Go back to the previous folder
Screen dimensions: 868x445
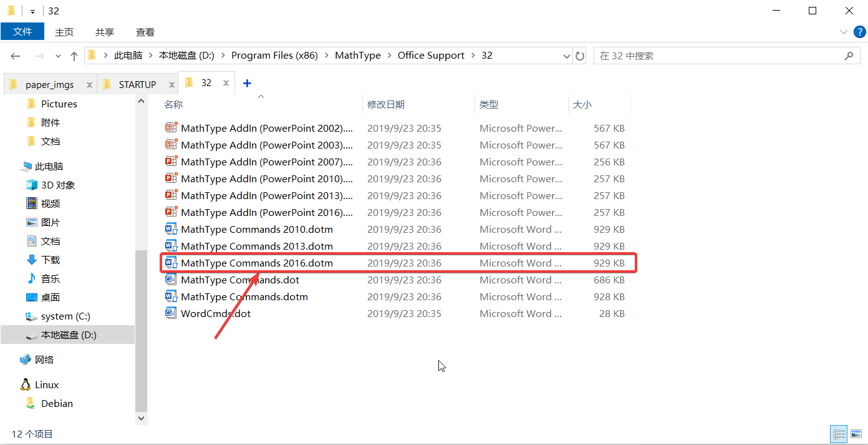coord(16,56)
